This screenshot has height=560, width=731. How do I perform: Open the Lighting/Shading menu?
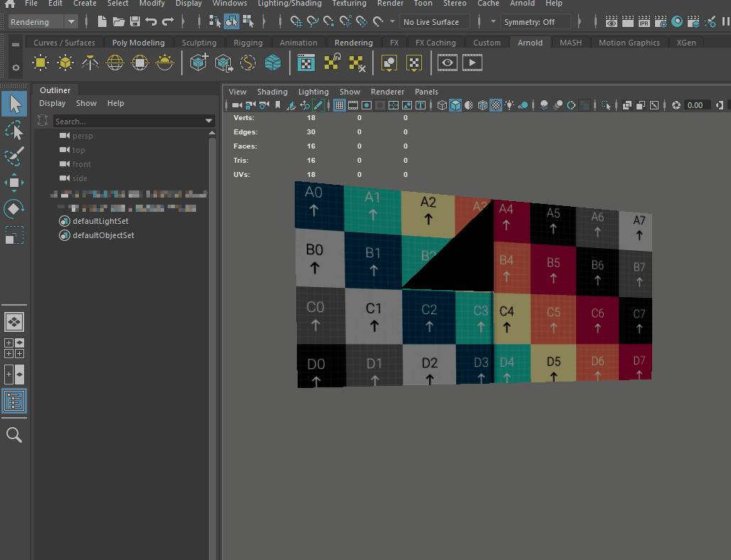click(288, 4)
